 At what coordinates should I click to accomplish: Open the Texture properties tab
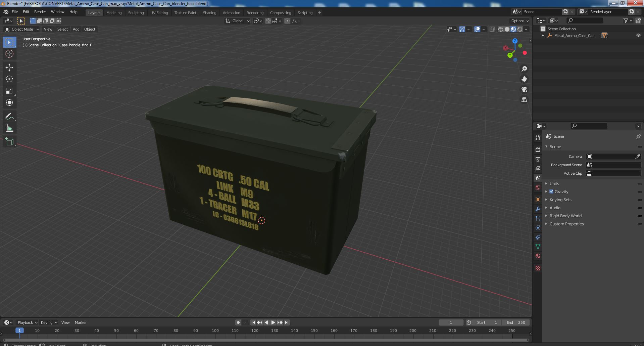click(538, 268)
